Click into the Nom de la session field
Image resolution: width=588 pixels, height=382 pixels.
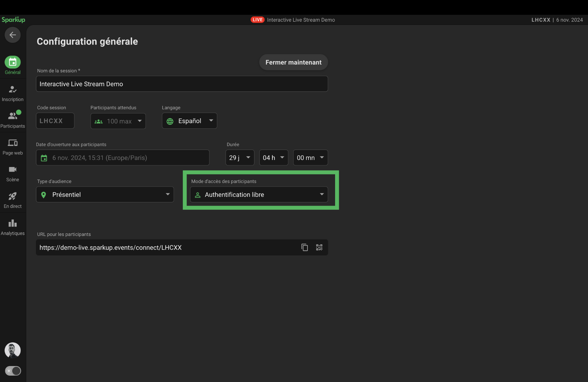(x=182, y=84)
